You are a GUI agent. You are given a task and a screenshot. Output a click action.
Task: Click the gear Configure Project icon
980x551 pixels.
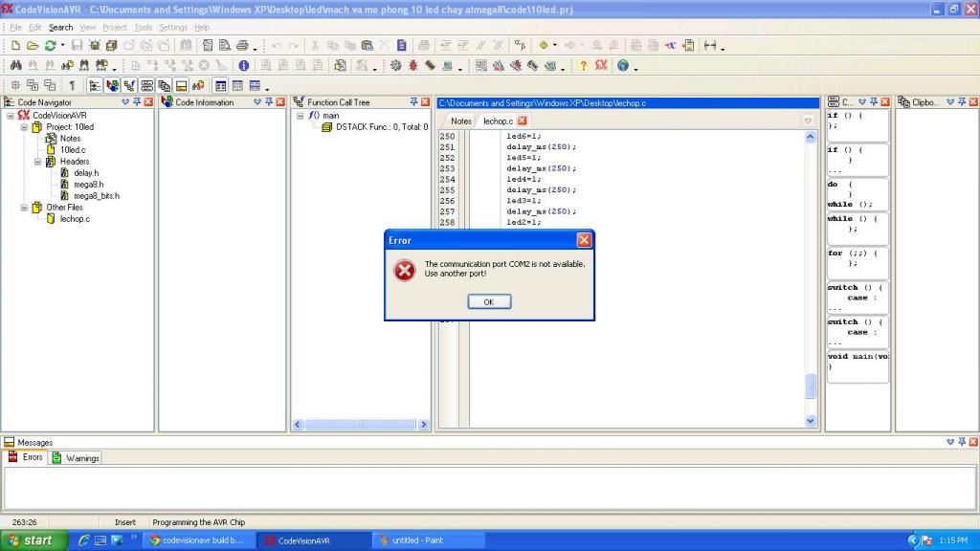(395, 66)
